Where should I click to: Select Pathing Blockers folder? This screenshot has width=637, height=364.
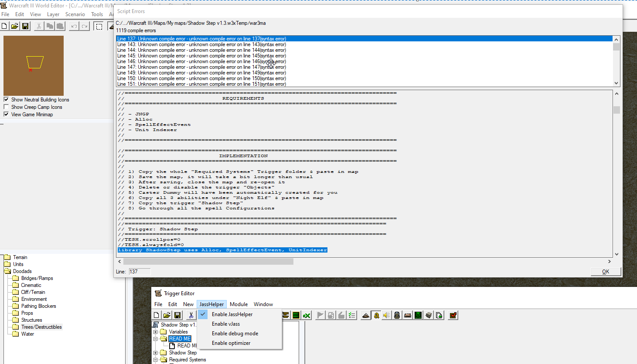click(38, 306)
